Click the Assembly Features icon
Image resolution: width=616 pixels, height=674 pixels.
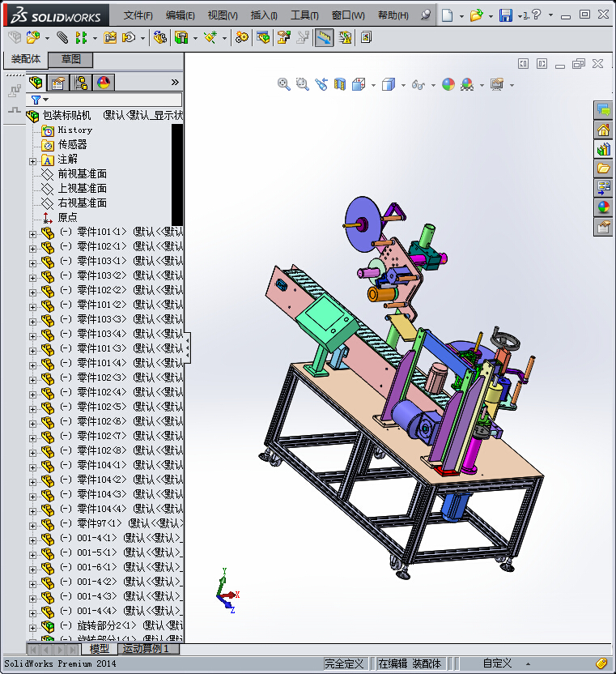[181, 37]
